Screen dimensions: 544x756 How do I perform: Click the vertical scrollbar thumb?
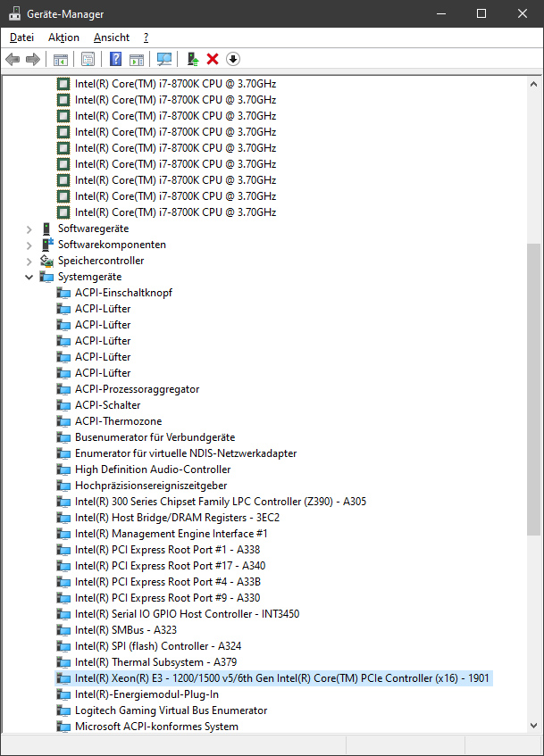pyautogui.click(x=533, y=389)
